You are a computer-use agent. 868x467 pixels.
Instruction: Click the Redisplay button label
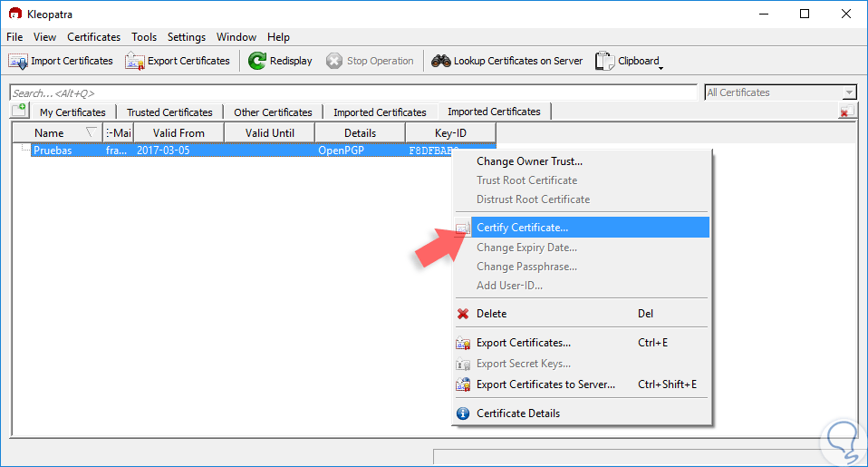(x=291, y=61)
